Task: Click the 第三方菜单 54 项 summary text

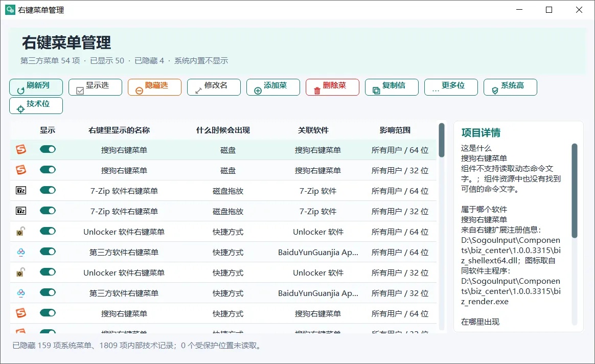Action: pyautogui.click(x=50, y=61)
